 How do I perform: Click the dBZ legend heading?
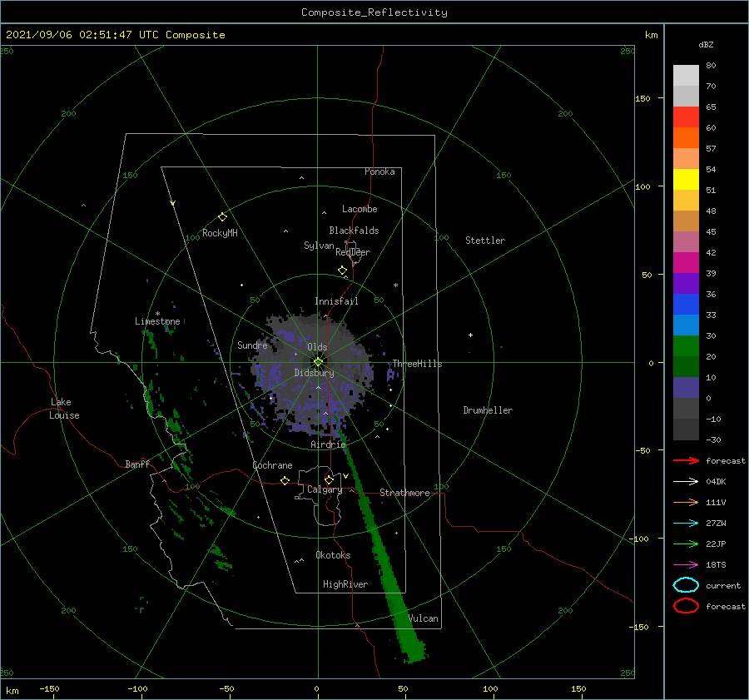pos(706,44)
